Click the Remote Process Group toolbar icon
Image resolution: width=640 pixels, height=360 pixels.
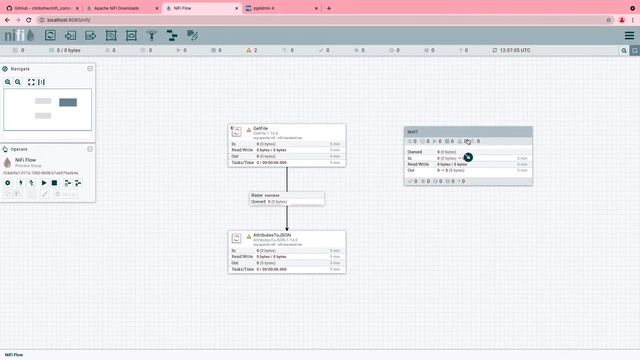pyautogui.click(x=131, y=36)
